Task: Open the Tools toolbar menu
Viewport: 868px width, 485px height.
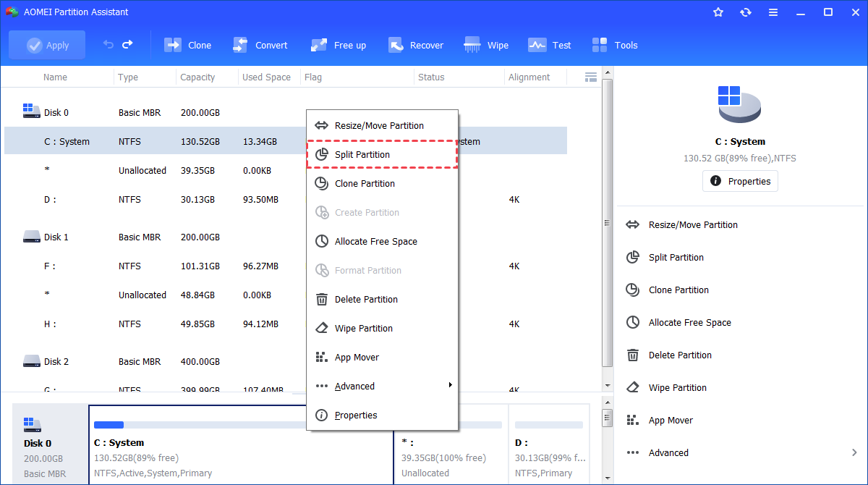Action: pyautogui.click(x=615, y=45)
